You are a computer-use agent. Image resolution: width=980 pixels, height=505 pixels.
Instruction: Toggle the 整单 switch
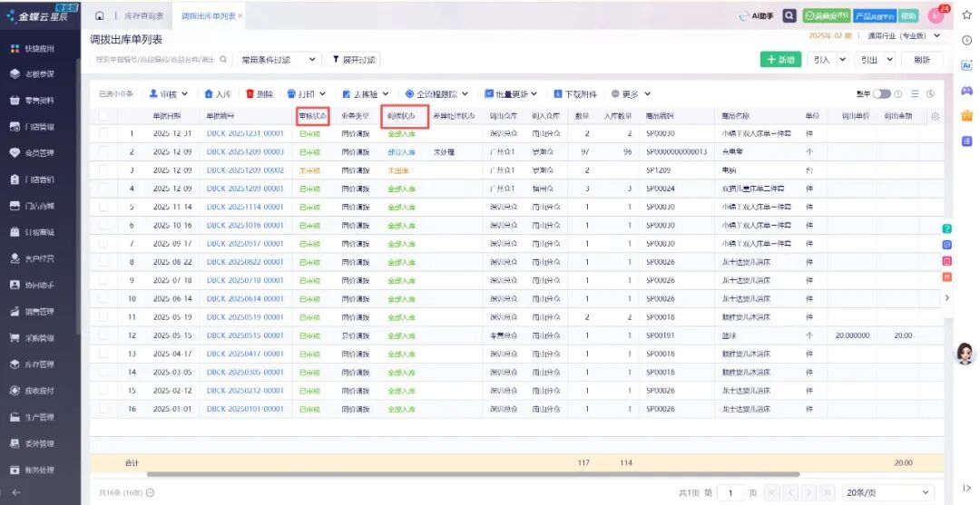882,93
